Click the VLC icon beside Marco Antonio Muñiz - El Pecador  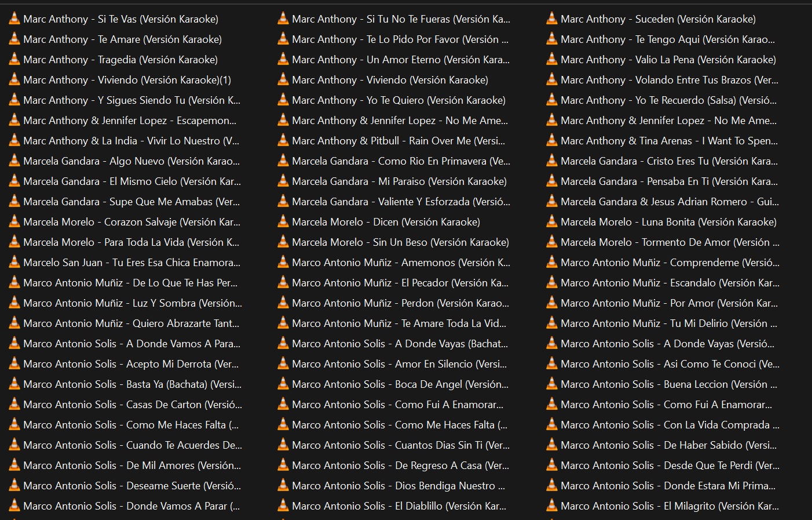pos(283,282)
